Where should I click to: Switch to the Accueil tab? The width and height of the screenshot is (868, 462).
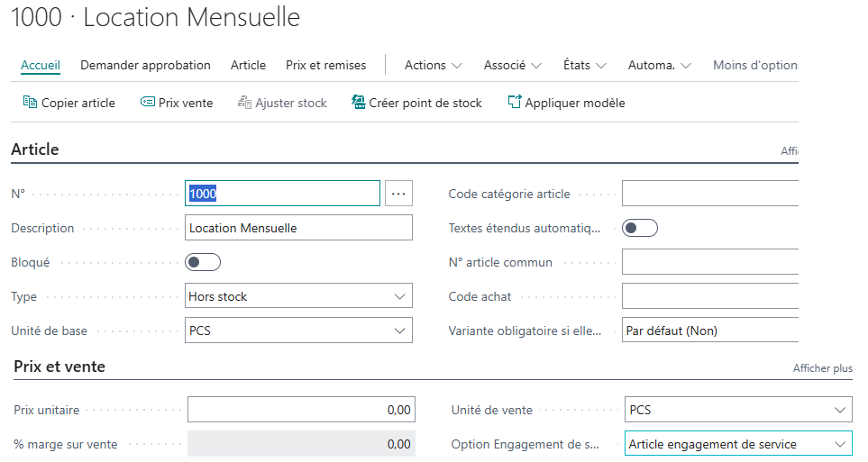pyautogui.click(x=41, y=65)
